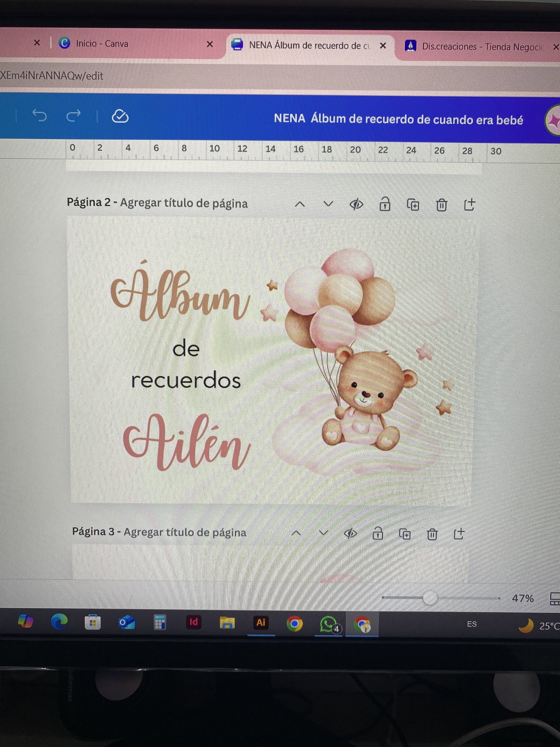Duplicate Página 2 using the copy icon
Screen dimensions: 560x747
click(413, 204)
